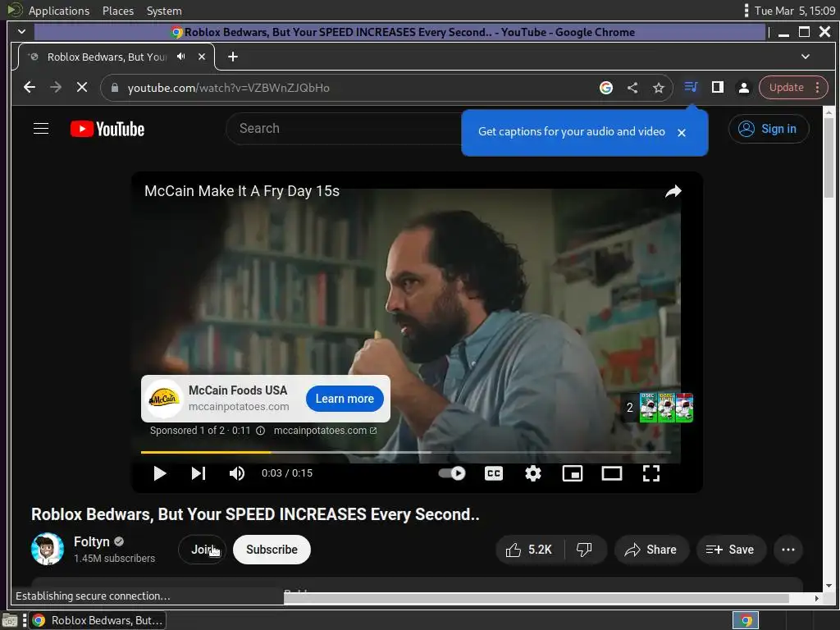Open the System menu

point(164,11)
